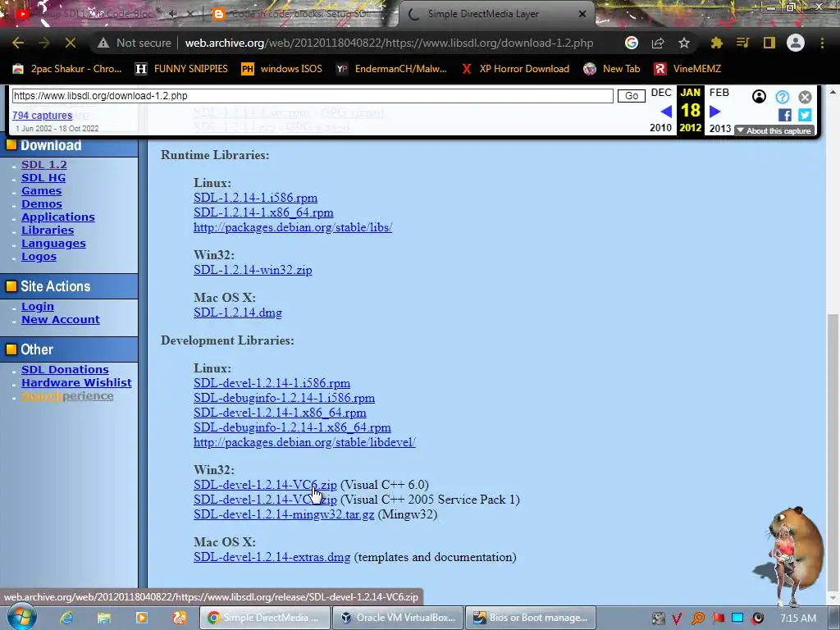Viewport: 840px width, 630px height.
Task: Close the Wayback Machine toolbar
Action: point(805,97)
